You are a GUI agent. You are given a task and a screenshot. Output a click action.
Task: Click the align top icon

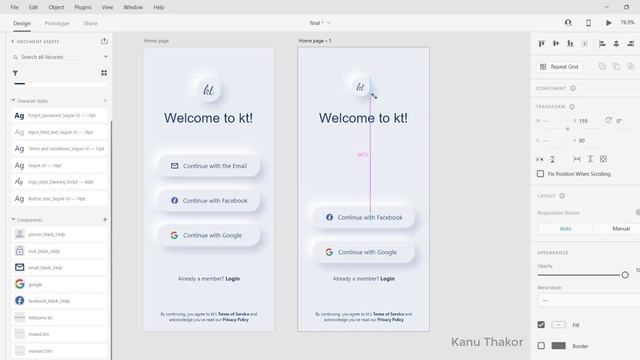tap(542, 43)
